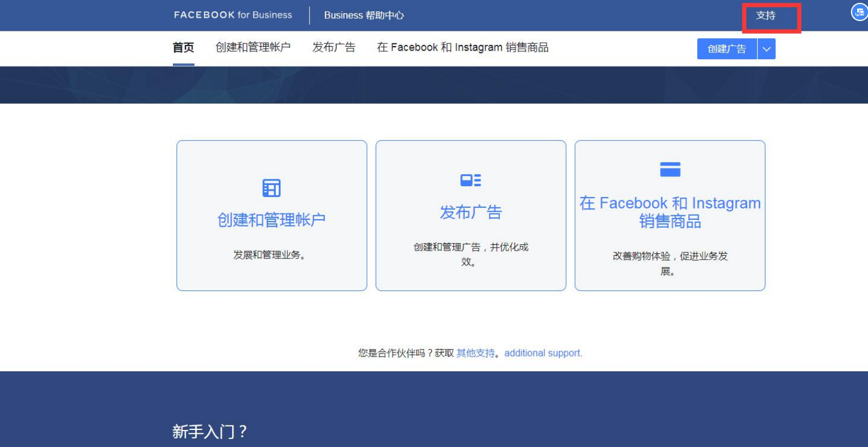Open 在 Facebook 和 Instagram 销售商品 nav tab
The image size is (868, 447).
coord(462,47)
